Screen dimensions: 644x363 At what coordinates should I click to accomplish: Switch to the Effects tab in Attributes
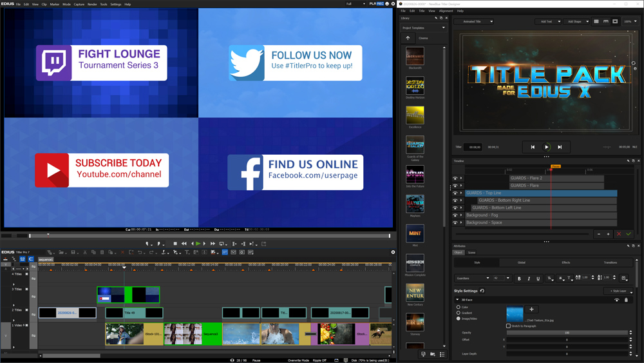click(566, 262)
